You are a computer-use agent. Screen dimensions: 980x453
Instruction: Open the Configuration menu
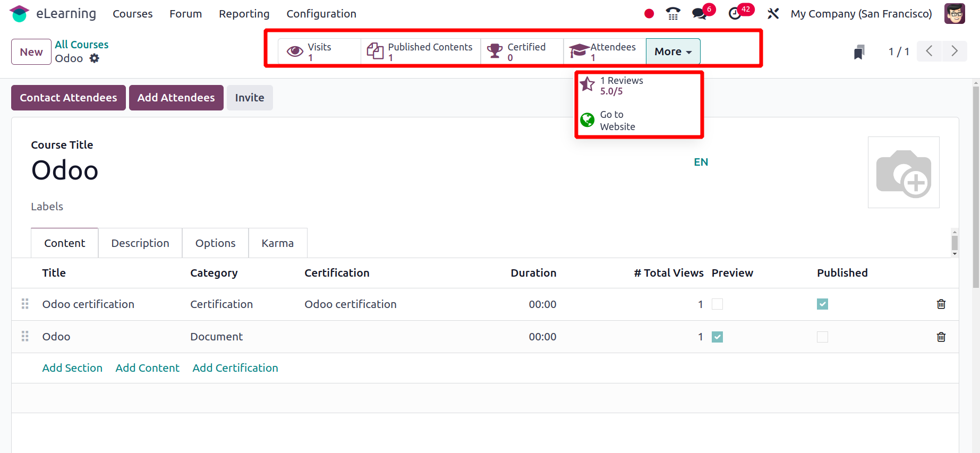point(321,14)
